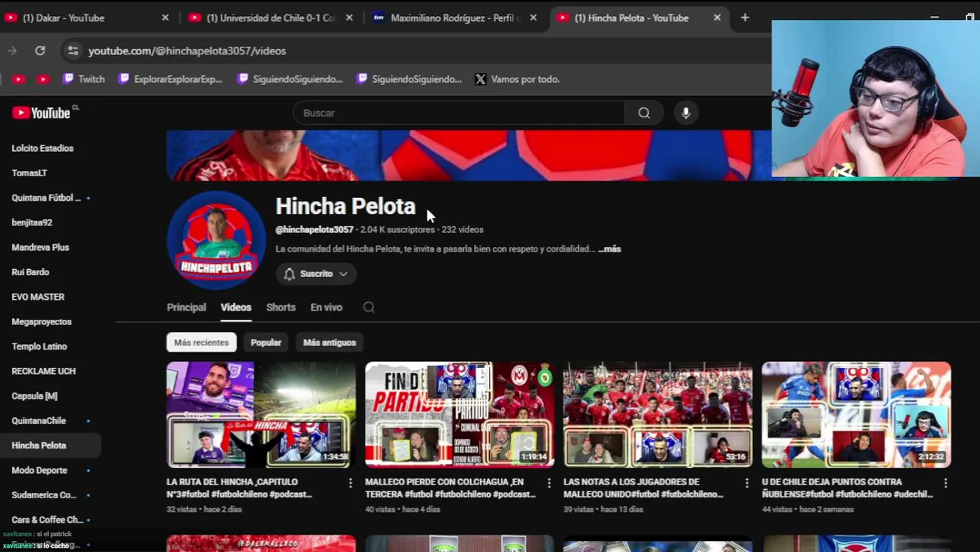Open La Ruta del Hincha video thumbnail

261,415
